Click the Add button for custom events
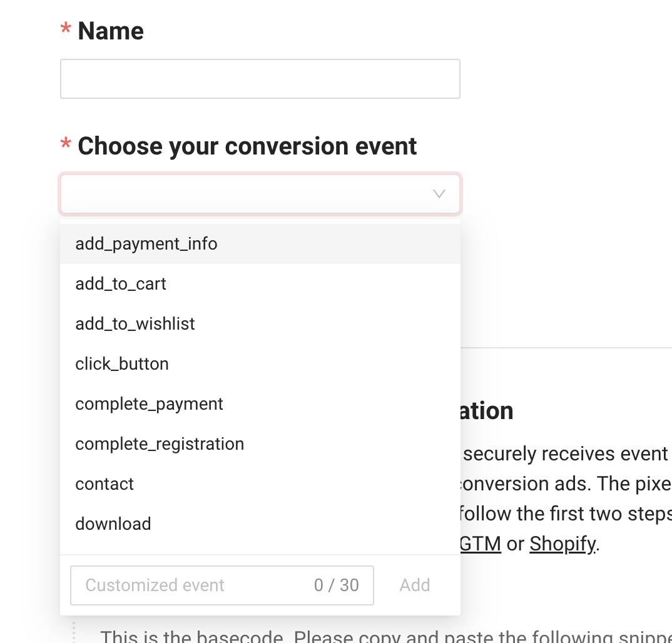 click(414, 585)
